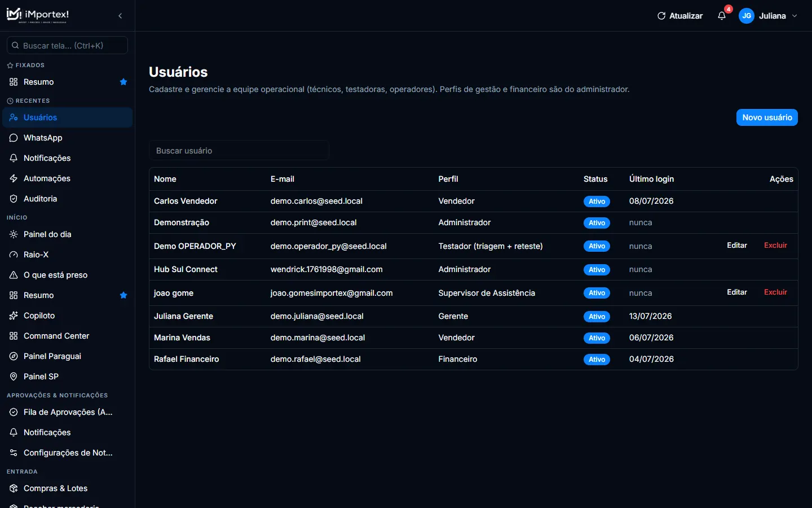Select Painel Paraguai menu item
Screen dimensions: 812x508
coord(68,356)
